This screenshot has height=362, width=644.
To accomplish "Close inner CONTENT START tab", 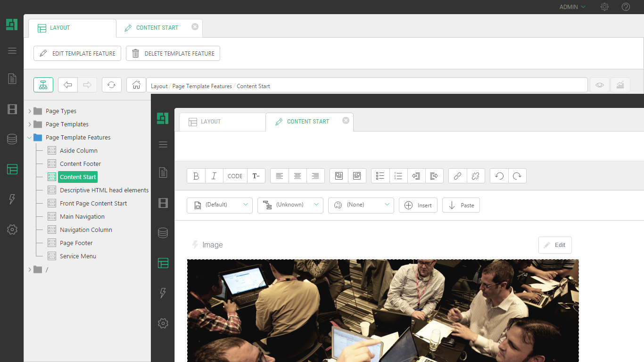I will click(346, 121).
